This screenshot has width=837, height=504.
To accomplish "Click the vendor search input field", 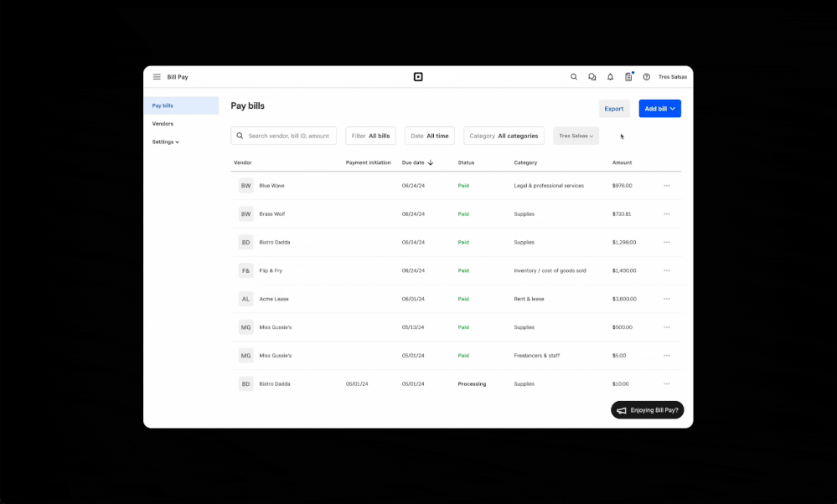I will click(283, 135).
